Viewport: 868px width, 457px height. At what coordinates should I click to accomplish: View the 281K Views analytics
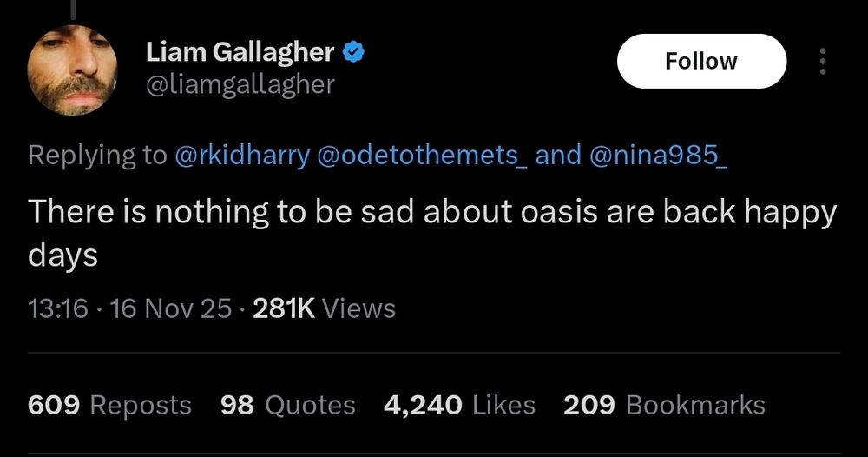(x=323, y=308)
